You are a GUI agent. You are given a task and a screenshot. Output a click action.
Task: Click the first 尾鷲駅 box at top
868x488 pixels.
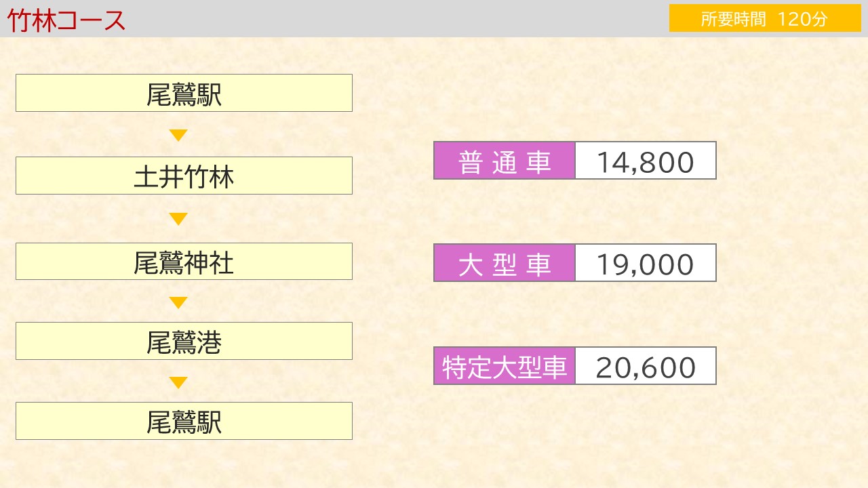184,93
